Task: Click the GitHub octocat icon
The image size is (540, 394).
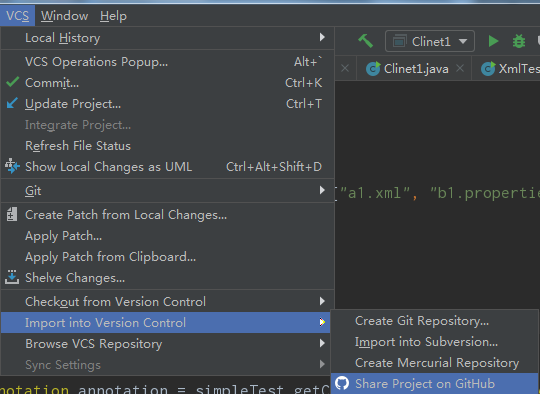Action: (x=342, y=383)
